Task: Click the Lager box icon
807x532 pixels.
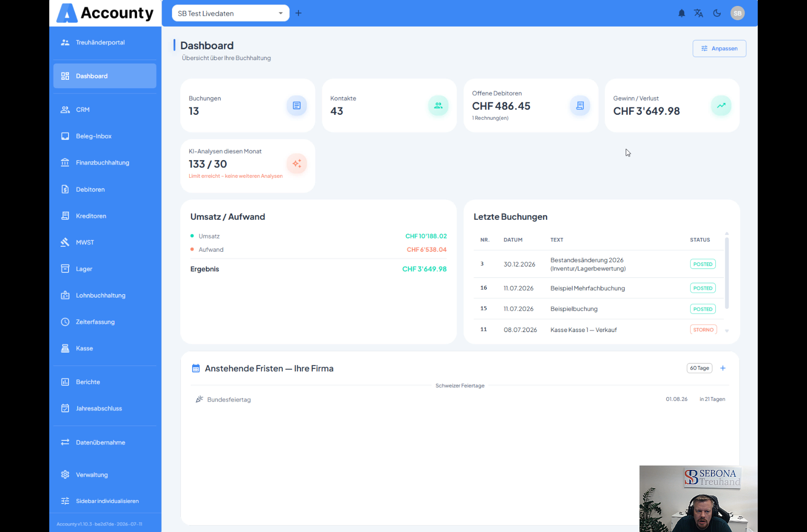Action: pos(65,268)
